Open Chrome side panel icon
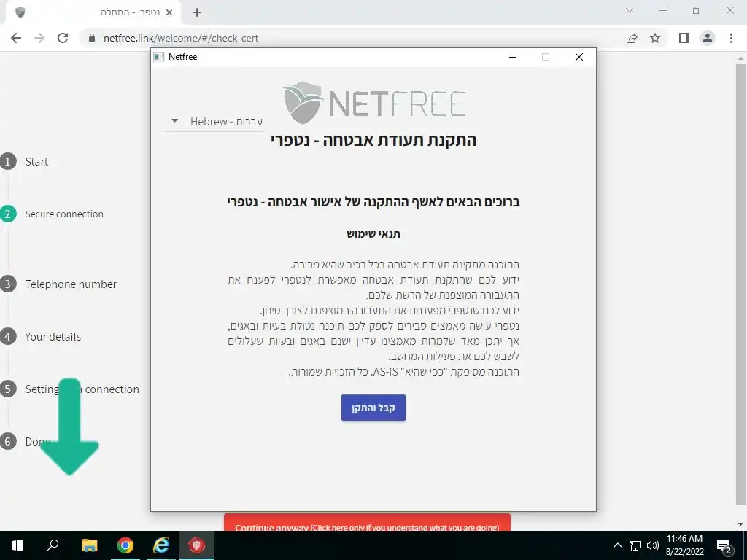747x560 pixels. pos(684,38)
